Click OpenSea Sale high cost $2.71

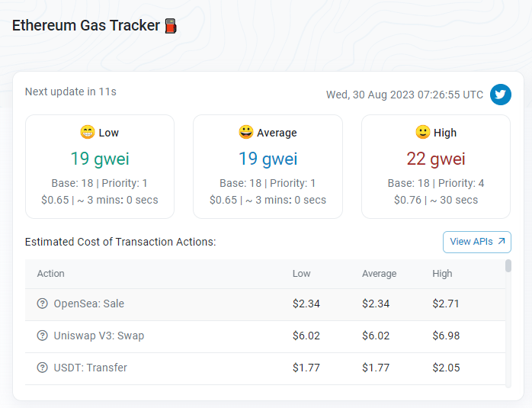click(x=446, y=304)
